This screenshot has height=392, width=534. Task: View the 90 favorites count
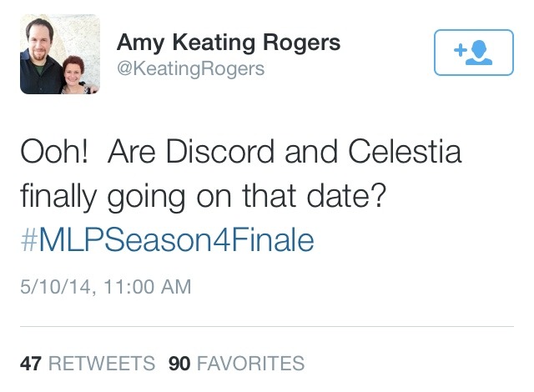180,364
